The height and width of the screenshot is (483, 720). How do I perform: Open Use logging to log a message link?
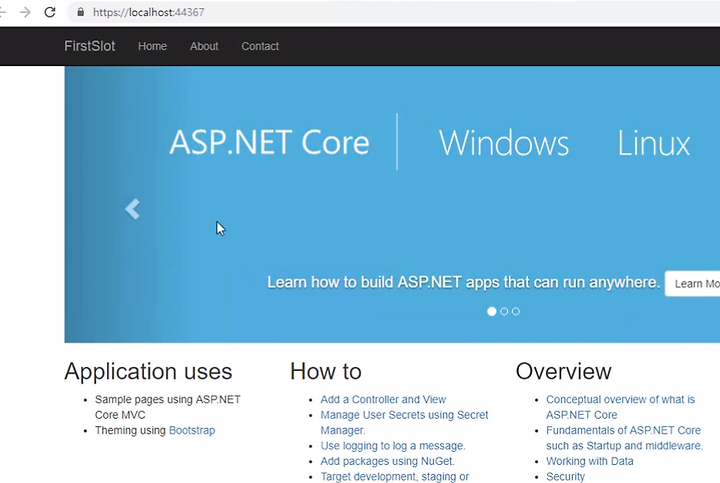coord(393,446)
